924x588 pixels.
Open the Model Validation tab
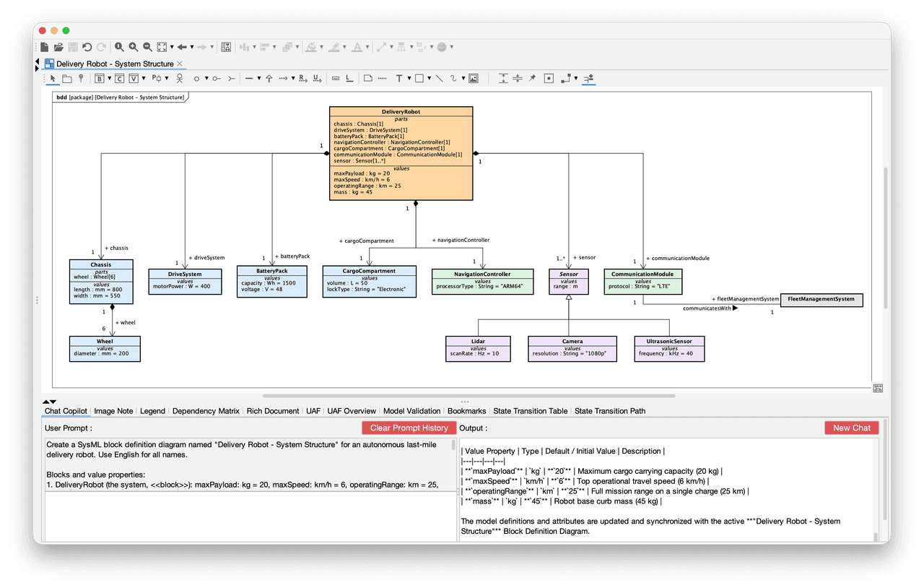(x=411, y=411)
